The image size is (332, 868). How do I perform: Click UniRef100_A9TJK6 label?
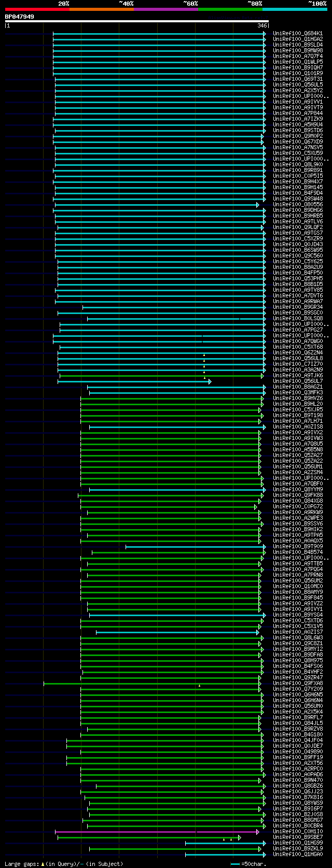point(298,375)
